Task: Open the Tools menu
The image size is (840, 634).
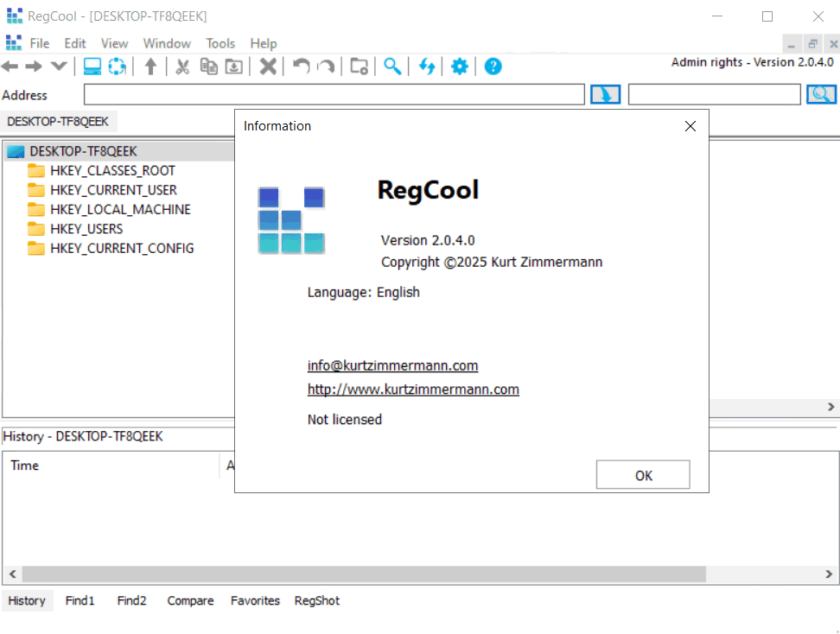Action: tap(220, 43)
